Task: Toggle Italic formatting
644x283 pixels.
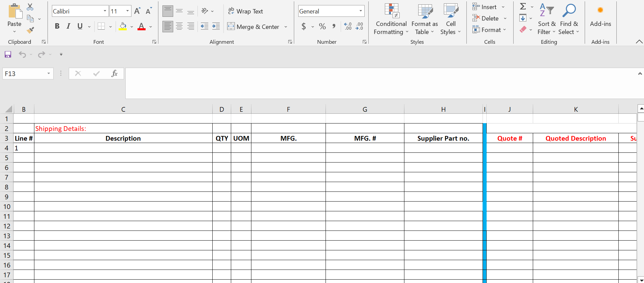Action: click(68, 26)
